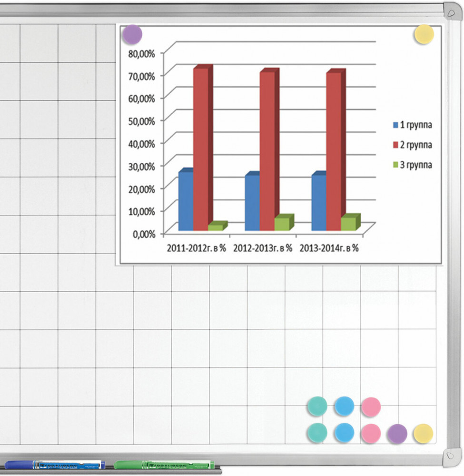
Task: Click the lower teal magnet in the bottom row
Action: tap(317, 433)
